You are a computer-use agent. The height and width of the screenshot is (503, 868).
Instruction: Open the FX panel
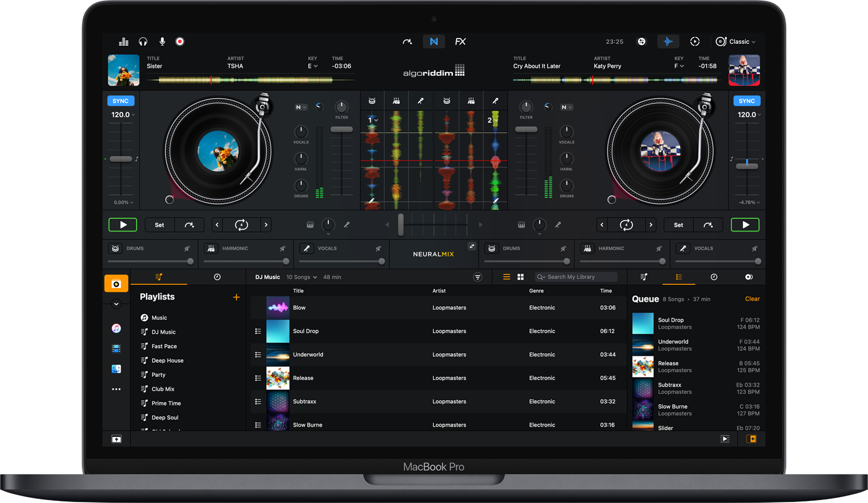click(x=460, y=42)
